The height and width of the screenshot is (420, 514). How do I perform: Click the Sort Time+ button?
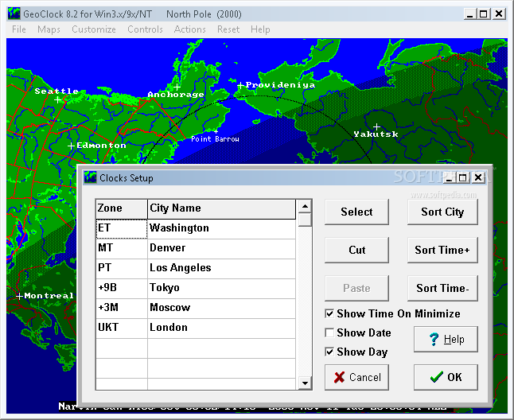pos(442,250)
